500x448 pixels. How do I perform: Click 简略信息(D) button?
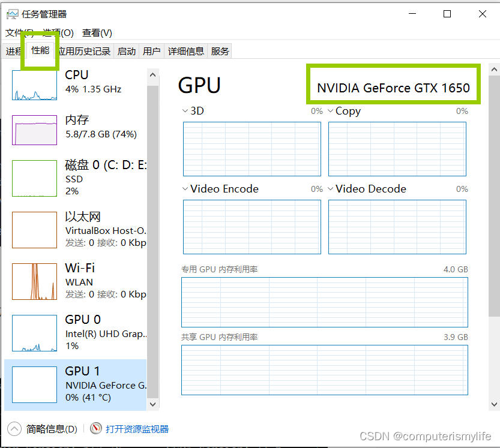52,429
